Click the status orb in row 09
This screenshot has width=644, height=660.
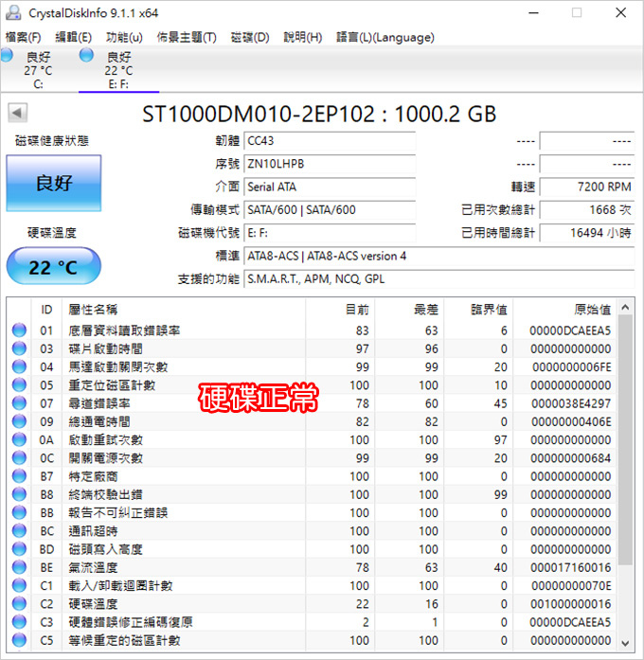coord(19,421)
